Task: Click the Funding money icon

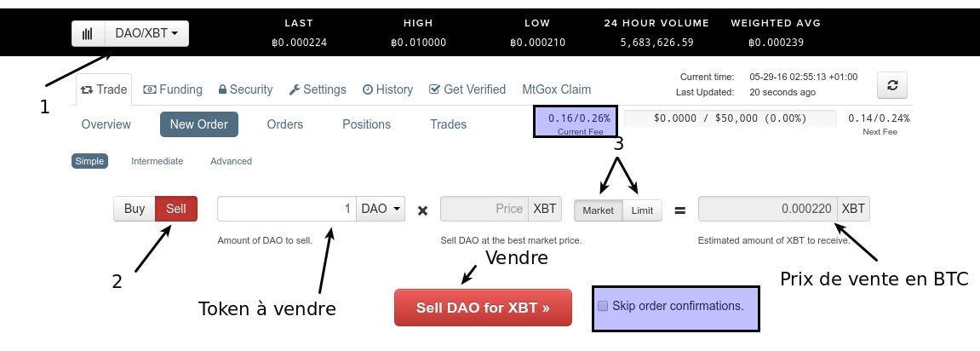Action: pyautogui.click(x=149, y=89)
